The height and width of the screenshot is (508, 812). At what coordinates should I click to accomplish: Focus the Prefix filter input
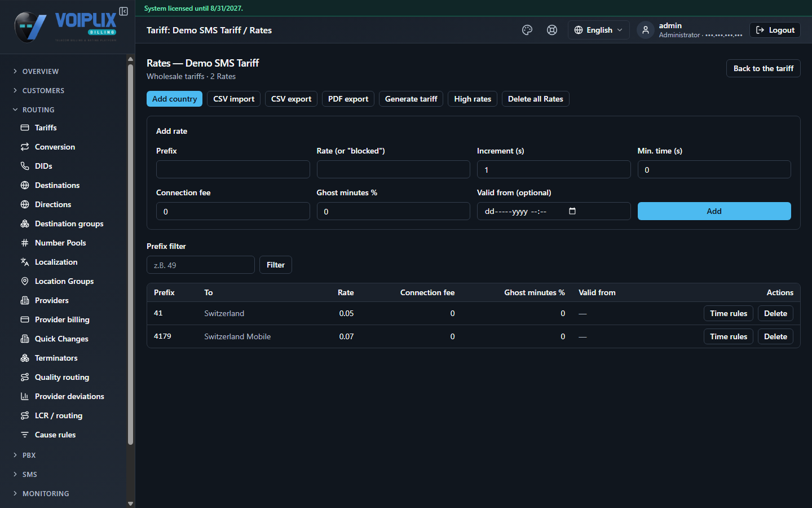[x=201, y=265]
